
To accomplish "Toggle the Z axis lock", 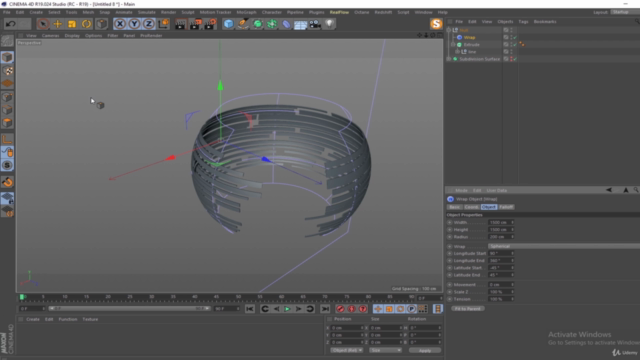I will (x=149, y=24).
